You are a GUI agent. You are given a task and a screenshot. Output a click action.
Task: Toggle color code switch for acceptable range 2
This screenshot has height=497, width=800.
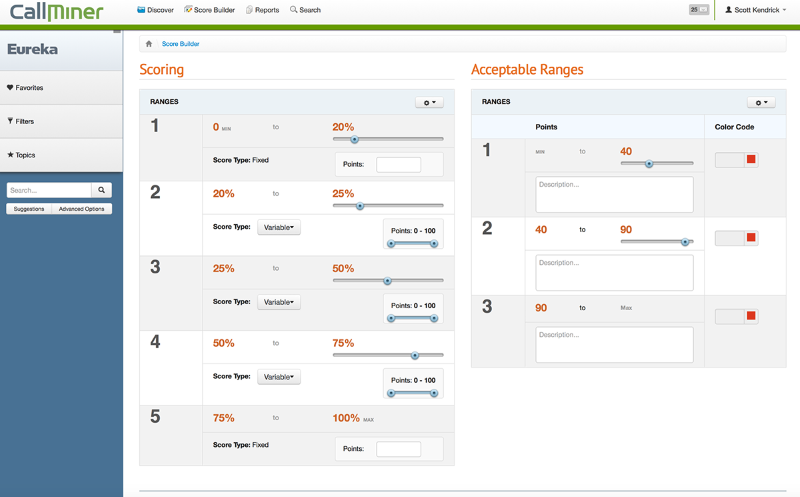[737, 238]
